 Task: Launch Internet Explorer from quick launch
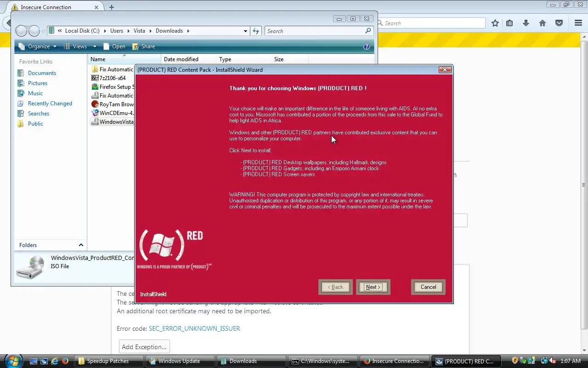tap(55, 361)
